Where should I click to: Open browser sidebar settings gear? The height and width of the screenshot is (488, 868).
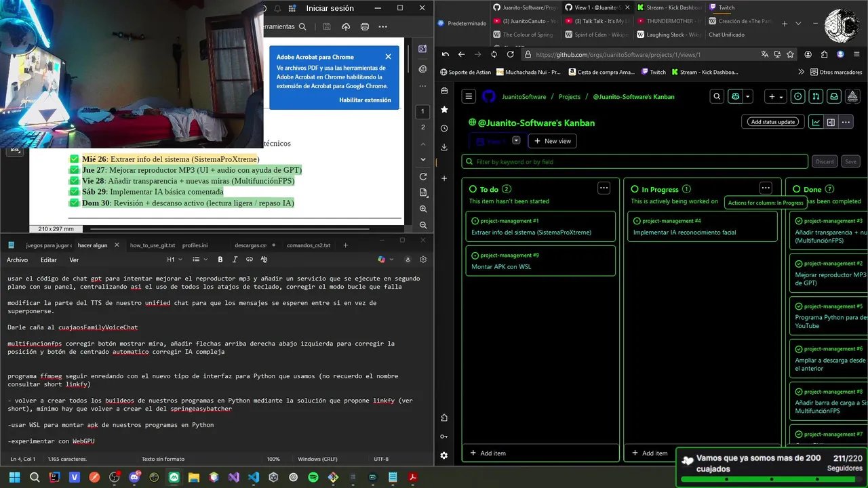point(443,455)
